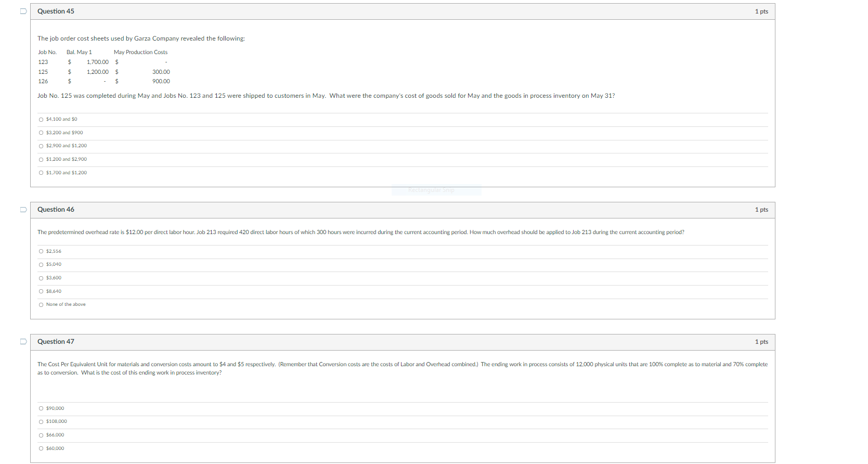Click the Cost Per Equivalent Unit question text
Image resolution: width=868 pixels, height=464 pixels.
click(403, 368)
